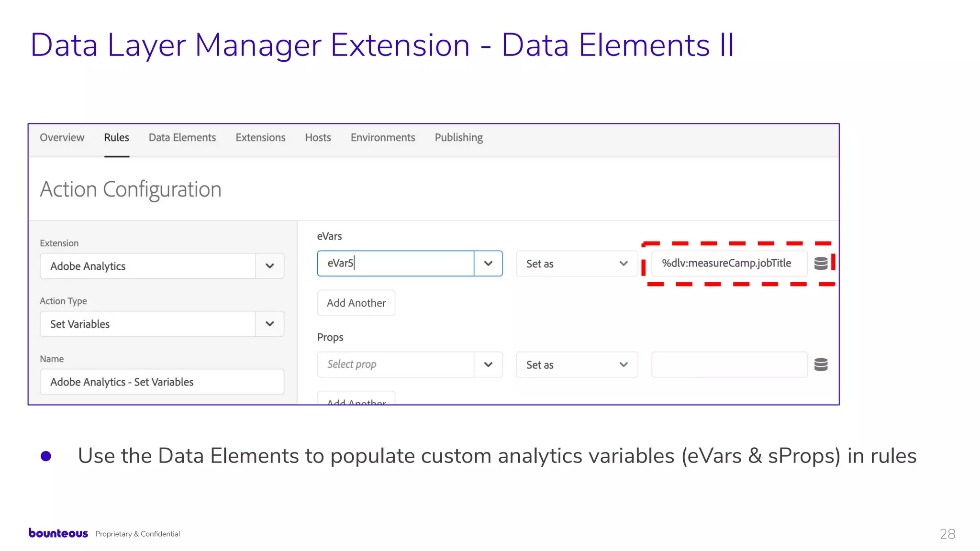Image resolution: width=980 pixels, height=551 pixels.
Task: Click the 'eVars' section label
Action: point(330,236)
